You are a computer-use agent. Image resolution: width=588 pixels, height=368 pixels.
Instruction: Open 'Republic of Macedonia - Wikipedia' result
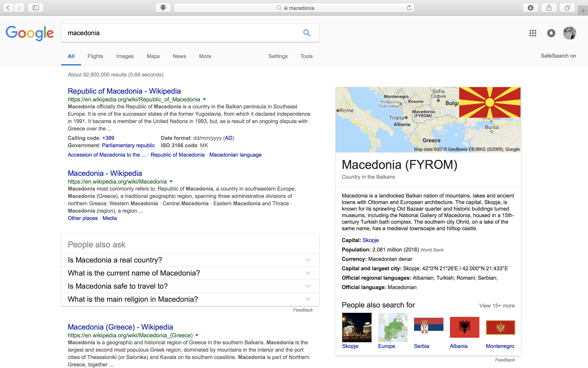point(124,91)
